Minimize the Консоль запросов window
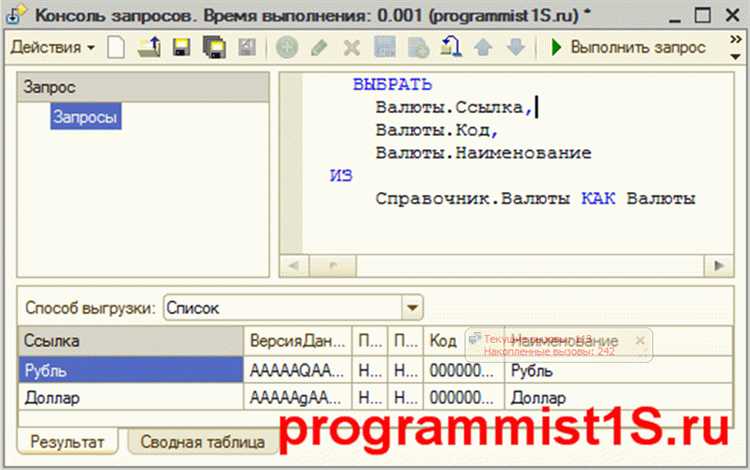This screenshot has height=470, width=750. [x=674, y=17]
